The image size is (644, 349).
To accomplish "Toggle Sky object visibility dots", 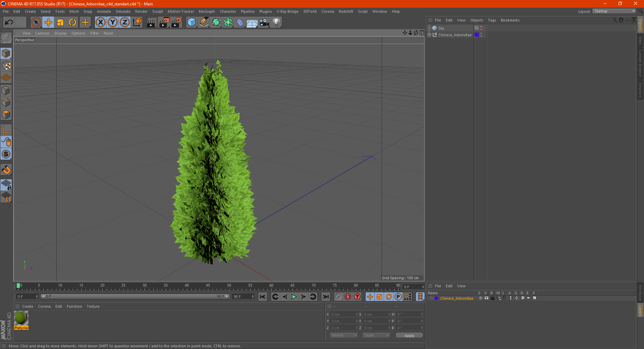I will 481,28.
